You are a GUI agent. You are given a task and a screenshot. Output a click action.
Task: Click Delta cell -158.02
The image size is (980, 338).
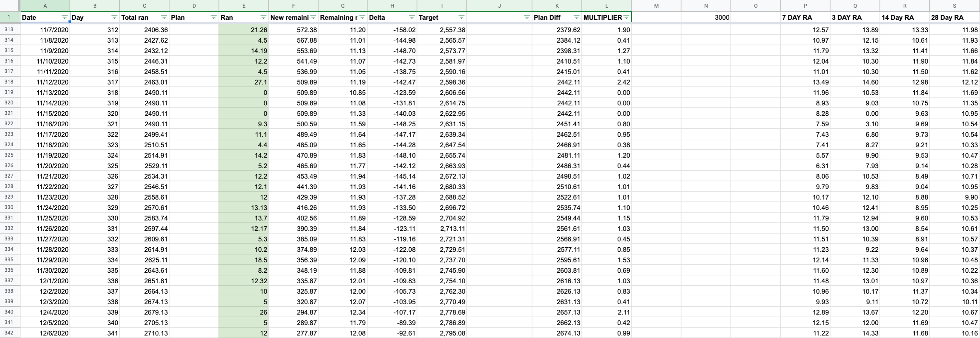point(392,30)
